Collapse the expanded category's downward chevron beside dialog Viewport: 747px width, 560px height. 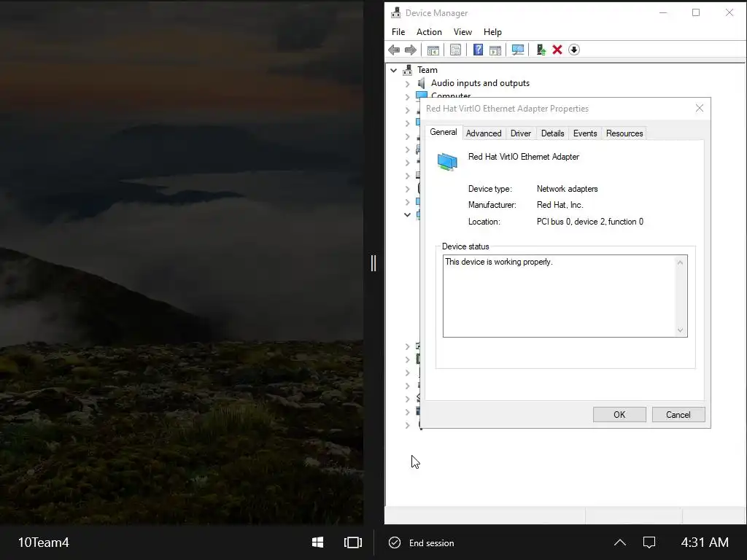click(x=407, y=215)
